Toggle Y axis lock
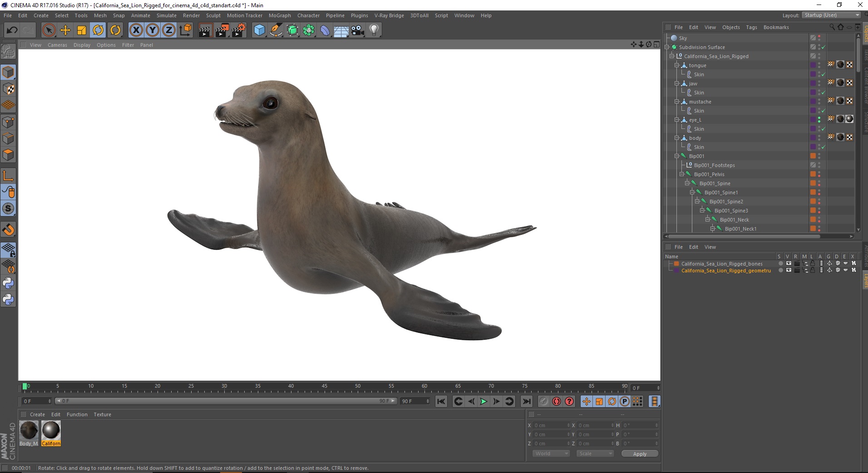The width and height of the screenshot is (868, 473). [153, 30]
